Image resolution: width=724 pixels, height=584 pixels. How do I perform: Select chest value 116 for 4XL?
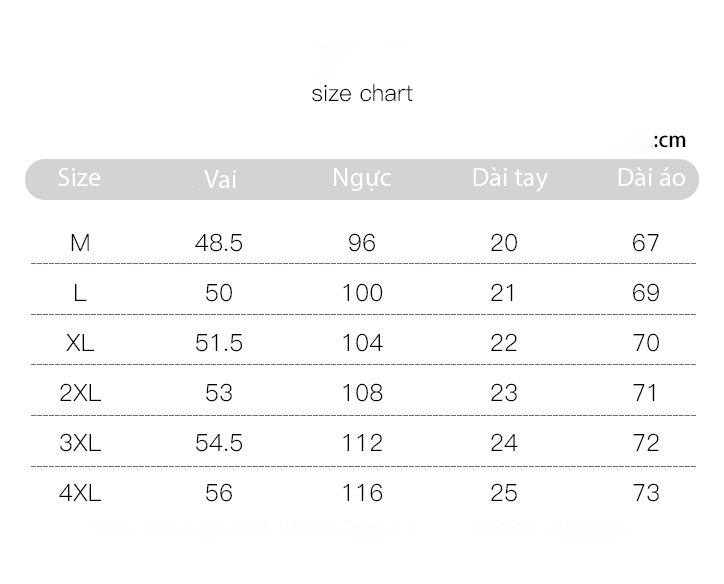[362, 493]
